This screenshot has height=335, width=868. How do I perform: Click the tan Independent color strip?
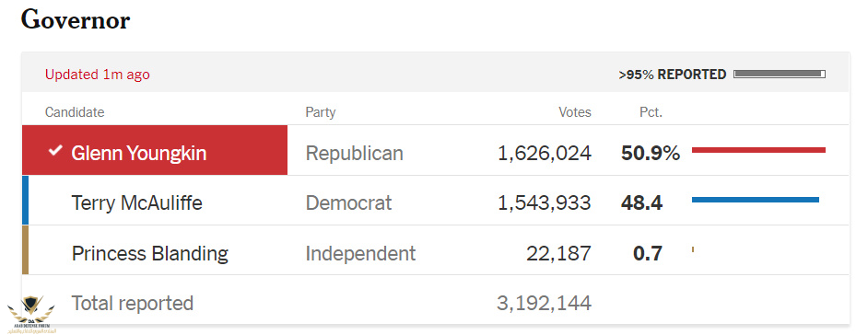26,249
